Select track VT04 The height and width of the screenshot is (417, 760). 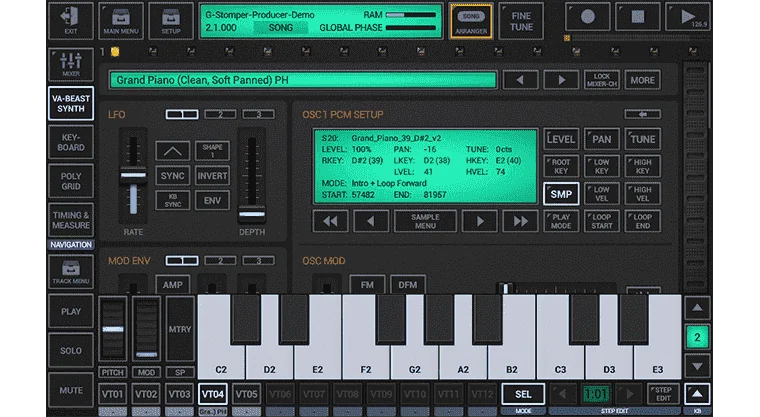pos(213,394)
